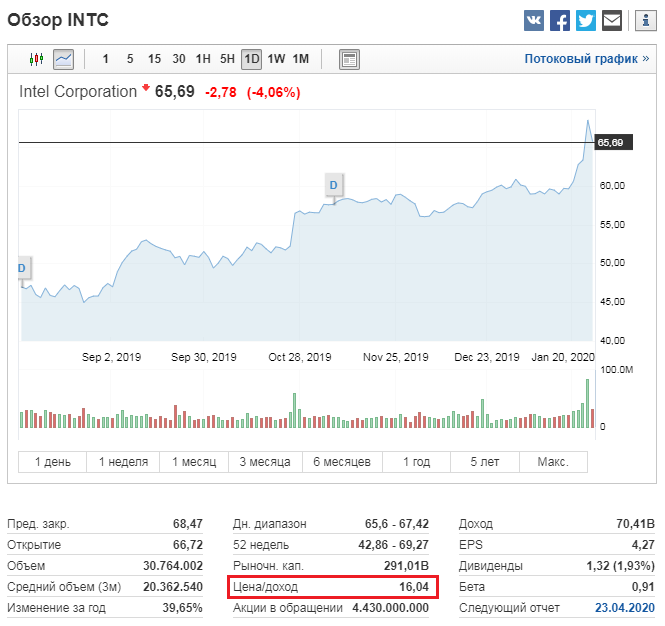
Task: Click the Цена/доход label
Action: coord(265,587)
